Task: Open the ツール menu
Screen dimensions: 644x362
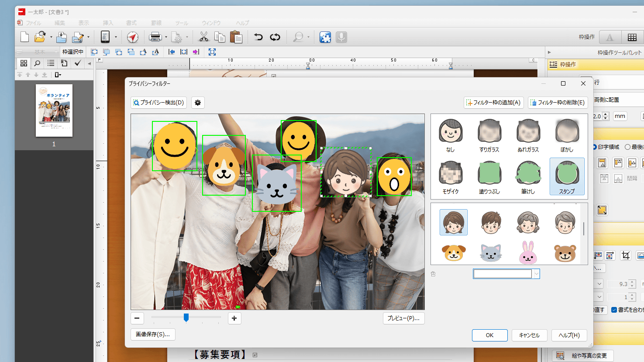Action: (x=182, y=23)
